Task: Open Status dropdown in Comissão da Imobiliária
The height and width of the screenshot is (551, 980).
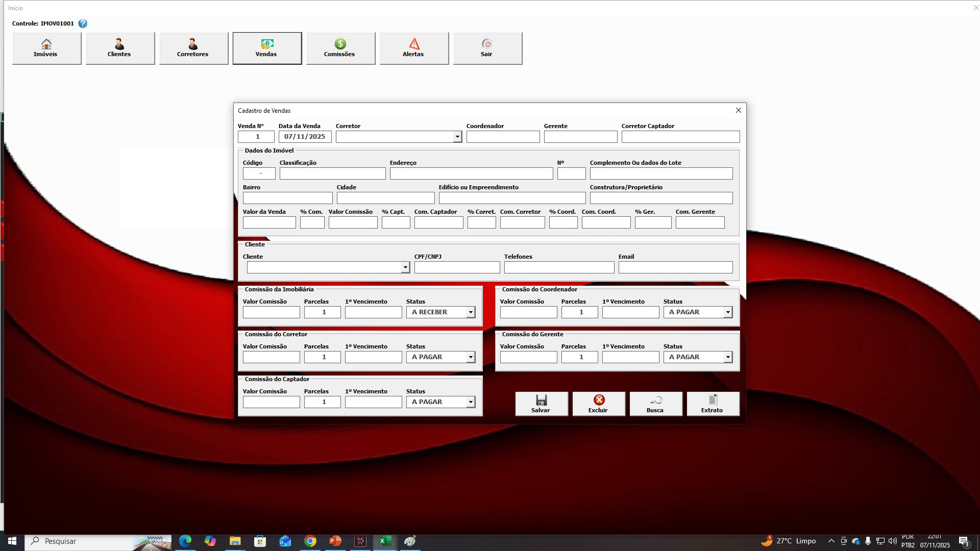Action: tap(470, 312)
